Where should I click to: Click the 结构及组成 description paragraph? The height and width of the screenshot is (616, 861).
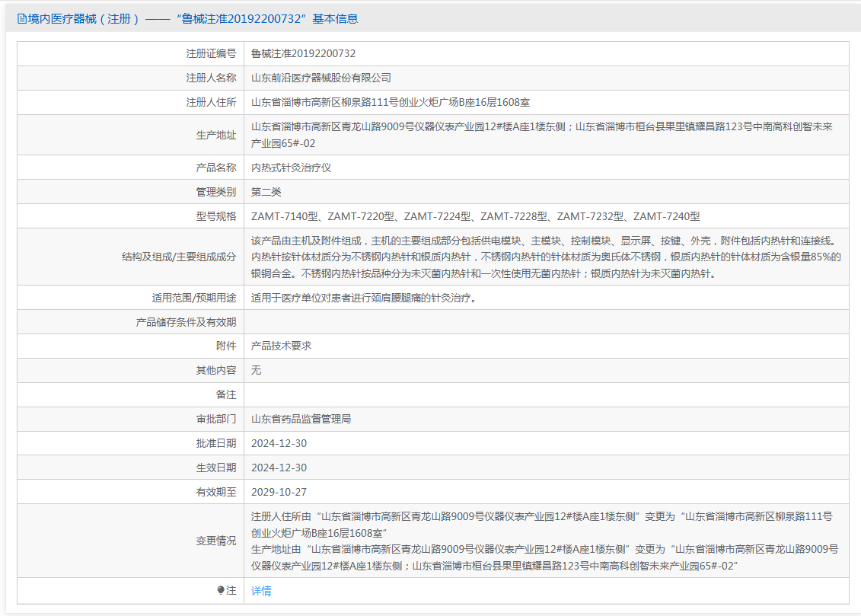tap(546, 257)
